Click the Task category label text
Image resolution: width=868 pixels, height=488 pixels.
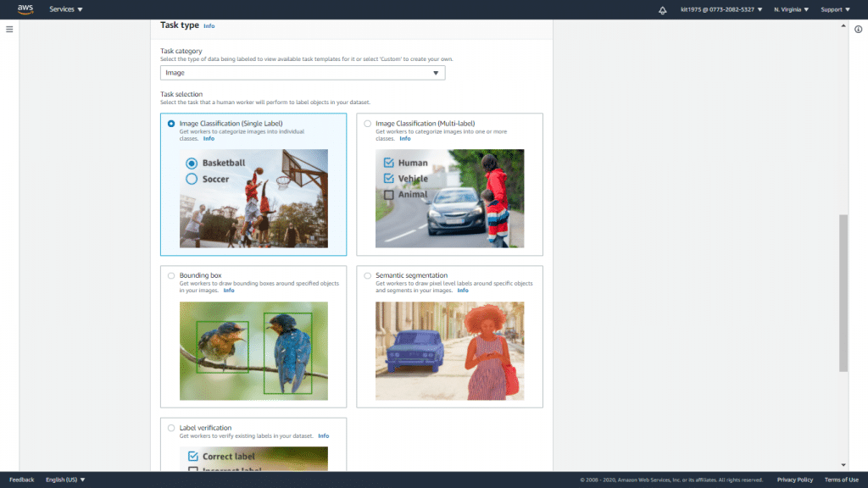181,51
